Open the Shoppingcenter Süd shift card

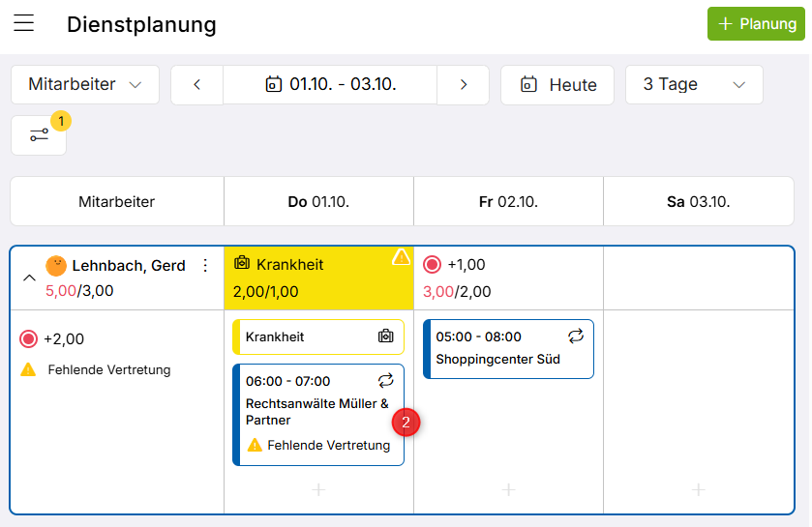[x=508, y=349]
